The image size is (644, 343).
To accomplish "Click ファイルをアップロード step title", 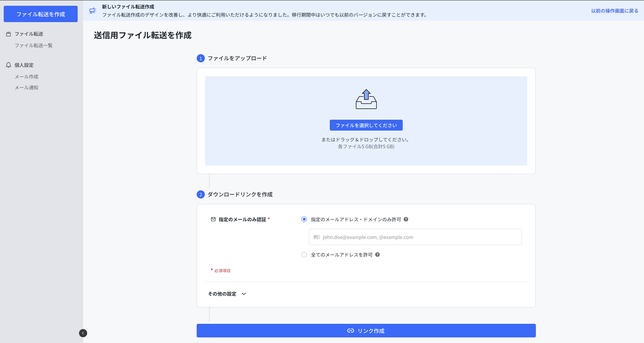I will tap(237, 58).
